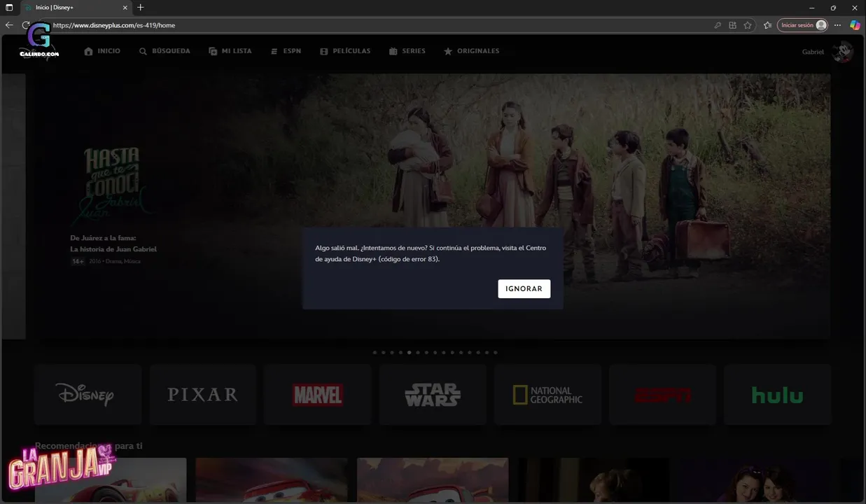Click the apps icon in address bar

733,25
